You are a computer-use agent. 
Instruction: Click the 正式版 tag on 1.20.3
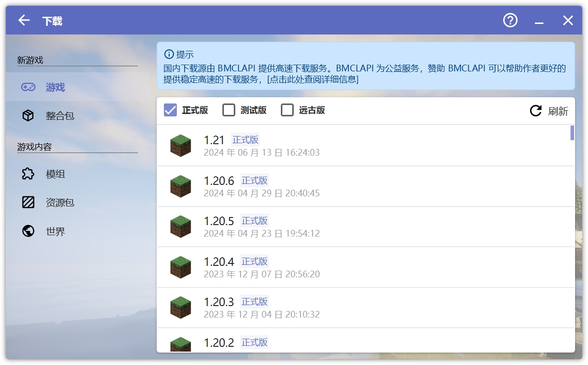254,302
